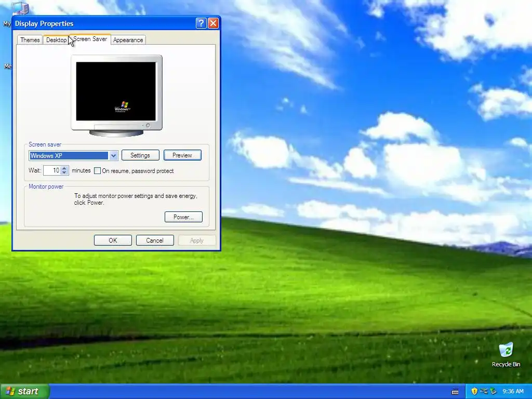Increase the Wait minutes spinner up arrow

coord(64,168)
